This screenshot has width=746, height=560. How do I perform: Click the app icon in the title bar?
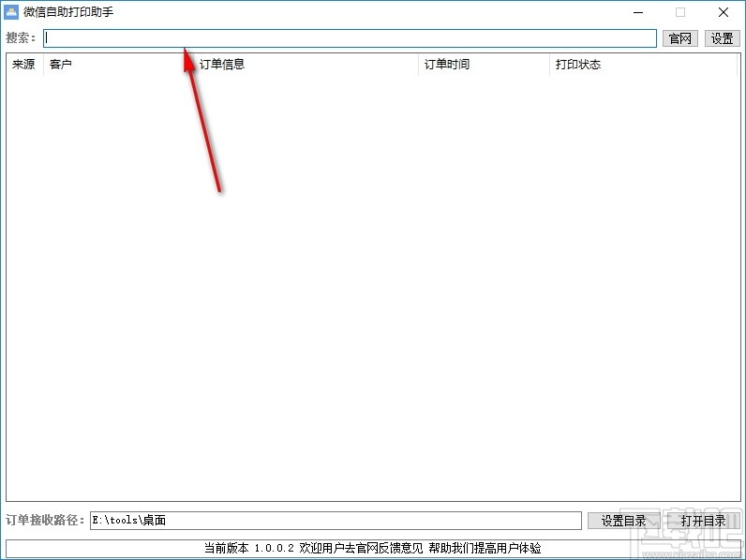[11, 12]
